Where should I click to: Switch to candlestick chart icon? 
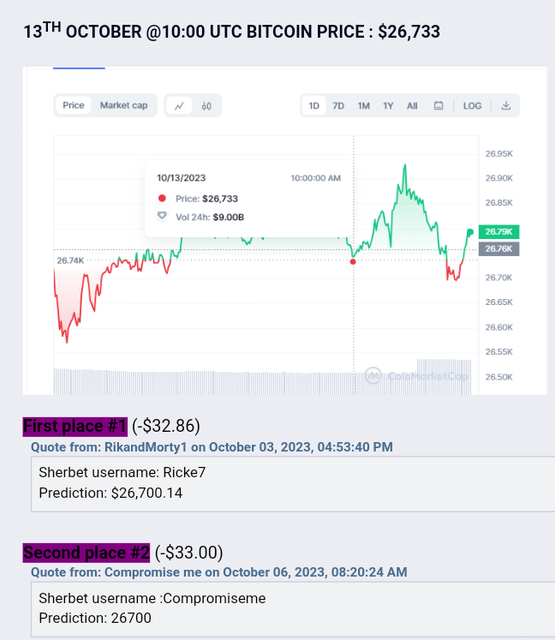pos(206,106)
